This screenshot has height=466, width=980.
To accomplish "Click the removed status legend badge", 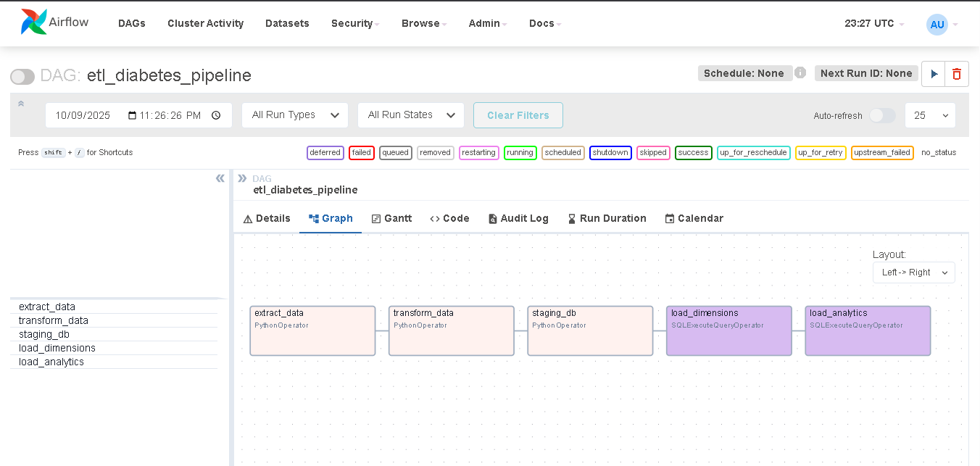I will [436, 153].
